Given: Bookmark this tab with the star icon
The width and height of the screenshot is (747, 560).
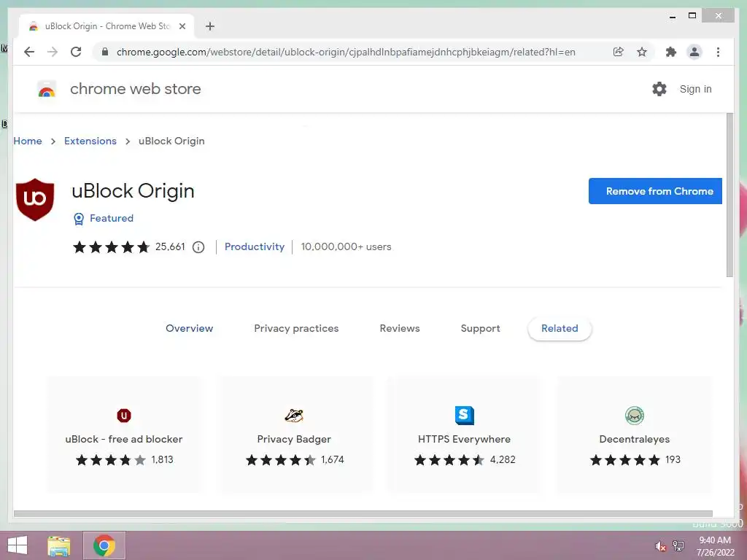Looking at the screenshot, I should pos(642,52).
